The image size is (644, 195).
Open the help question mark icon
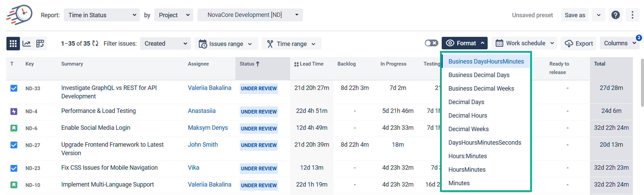pyautogui.click(x=615, y=15)
